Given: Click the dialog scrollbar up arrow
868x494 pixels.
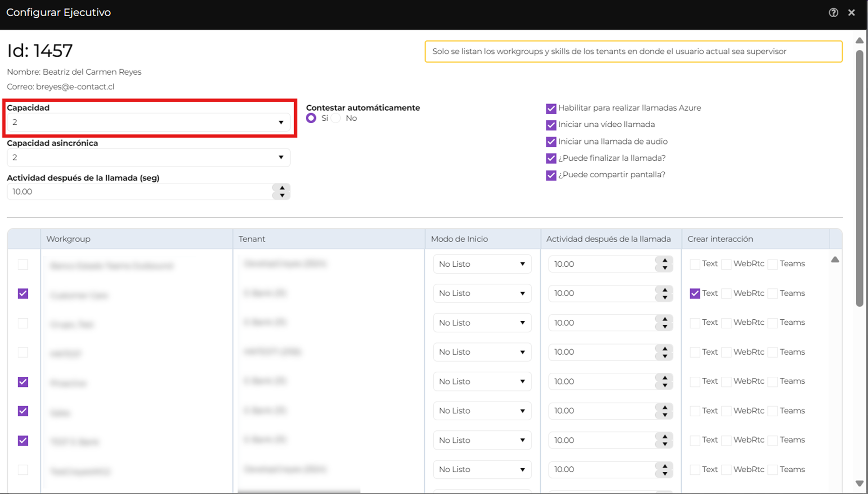Looking at the screenshot, I should coord(859,40).
